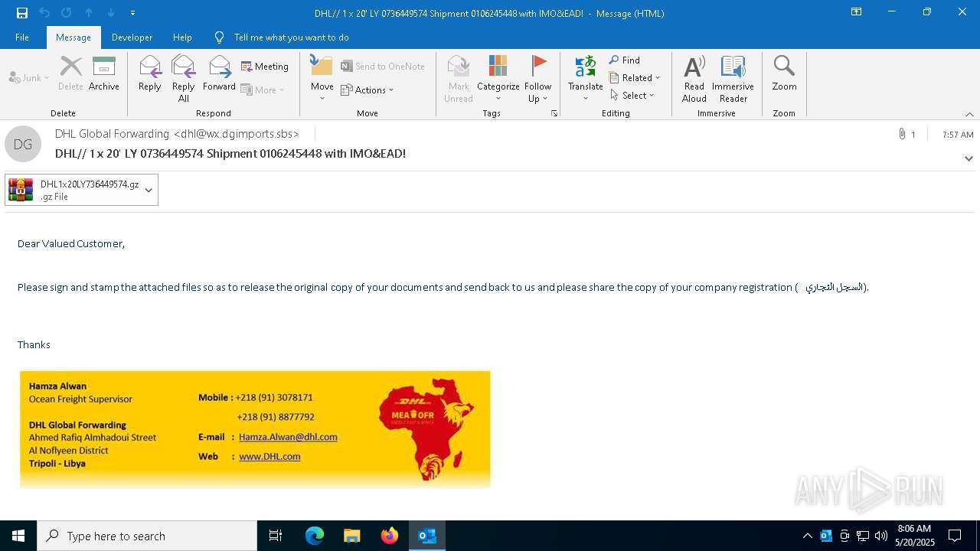Click the Outlook taskbar icon
Viewport: 980px width, 551px height.
click(427, 536)
